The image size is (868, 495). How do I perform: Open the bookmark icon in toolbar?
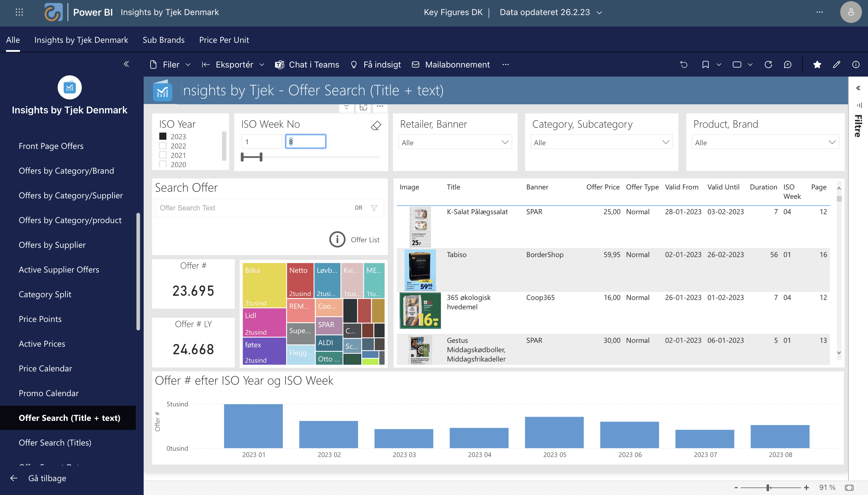pyautogui.click(x=705, y=65)
